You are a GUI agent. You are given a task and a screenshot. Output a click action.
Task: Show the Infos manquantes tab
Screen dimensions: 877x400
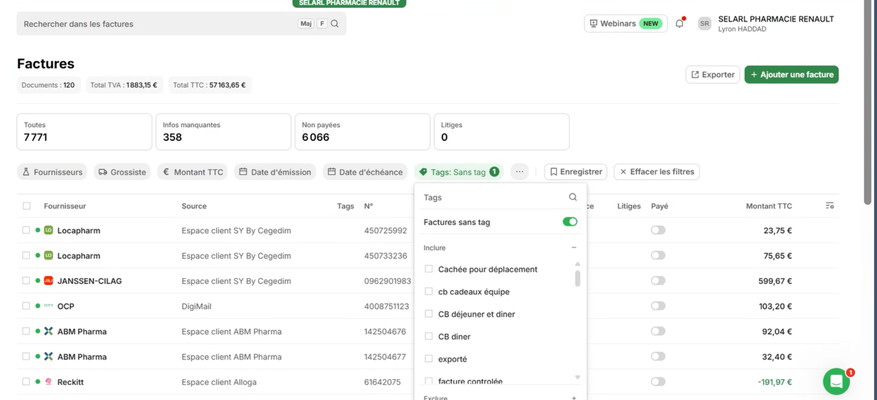click(x=223, y=131)
